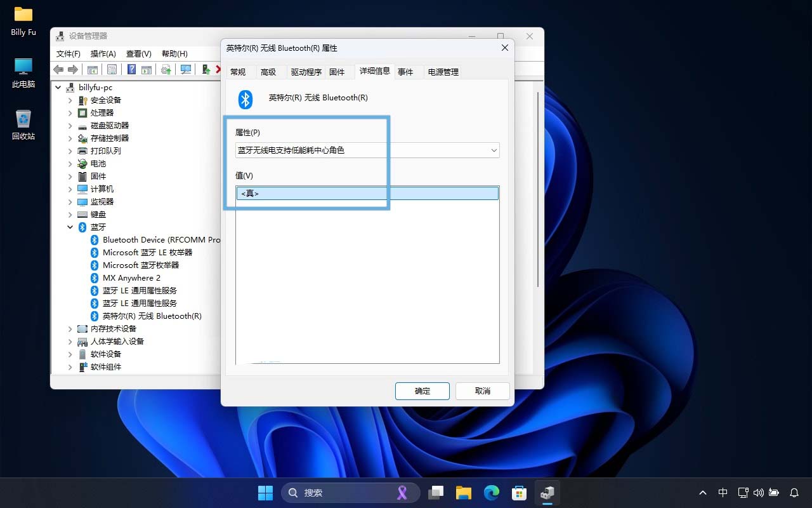Click the 中 input method indicator
The height and width of the screenshot is (508, 812).
pos(723,493)
